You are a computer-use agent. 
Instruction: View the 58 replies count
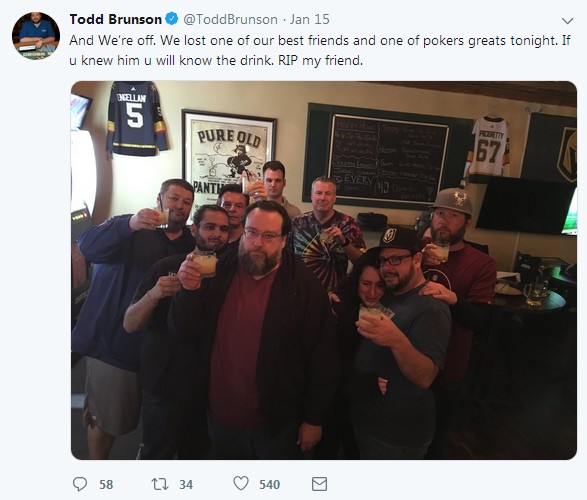(106, 485)
